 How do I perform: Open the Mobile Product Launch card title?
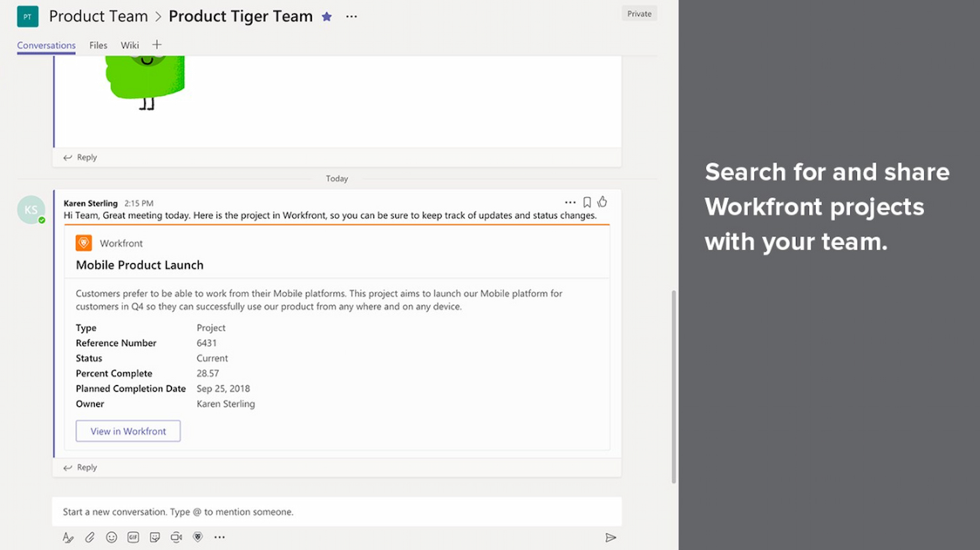point(140,265)
